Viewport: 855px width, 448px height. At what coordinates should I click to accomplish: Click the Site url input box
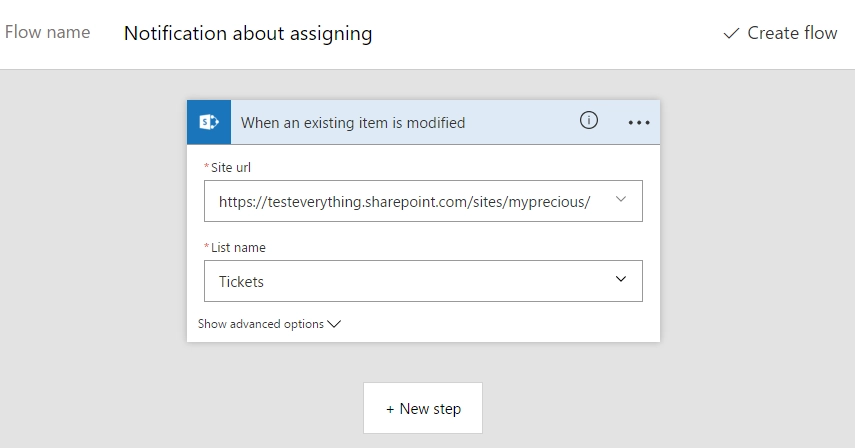(x=423, y=201)
